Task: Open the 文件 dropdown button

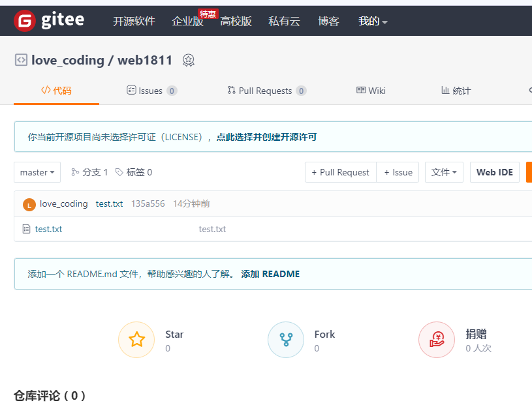Action: pyautogui.click(x=444, y=172)
